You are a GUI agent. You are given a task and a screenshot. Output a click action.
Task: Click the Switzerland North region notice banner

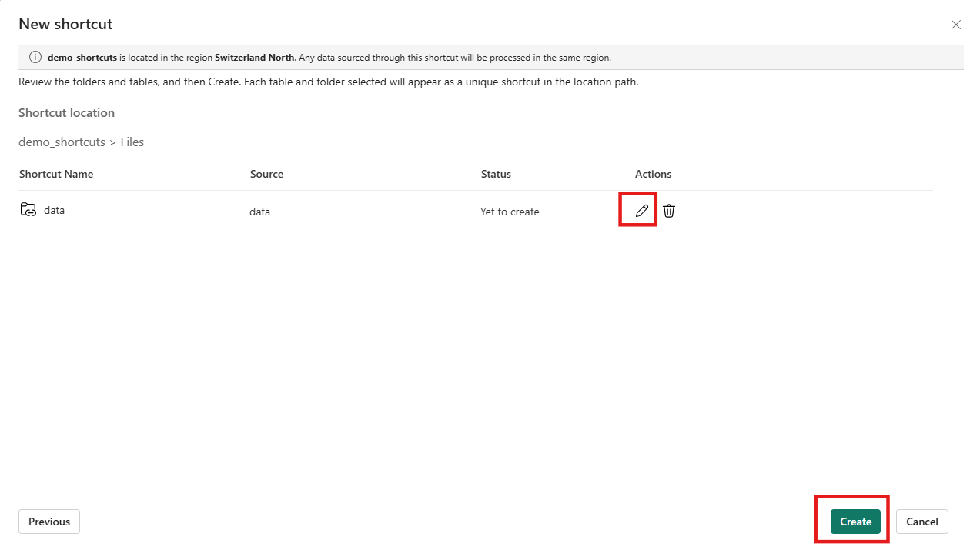coord(490,56)
